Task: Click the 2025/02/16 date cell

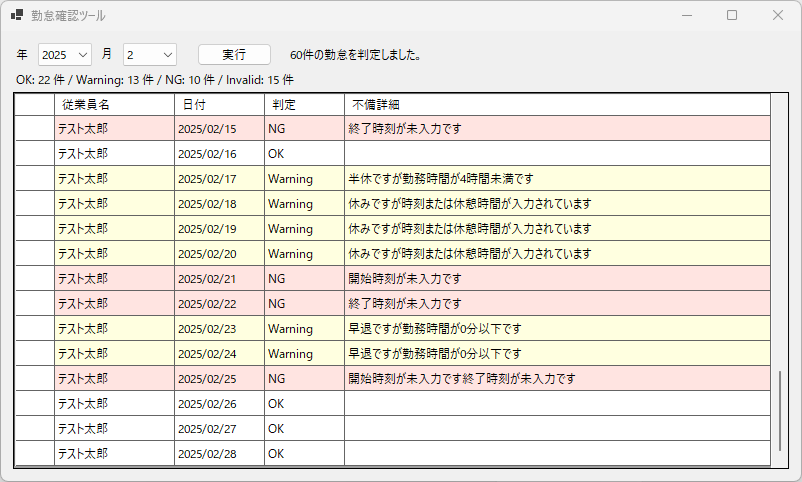Action: [x=219, y=154]
